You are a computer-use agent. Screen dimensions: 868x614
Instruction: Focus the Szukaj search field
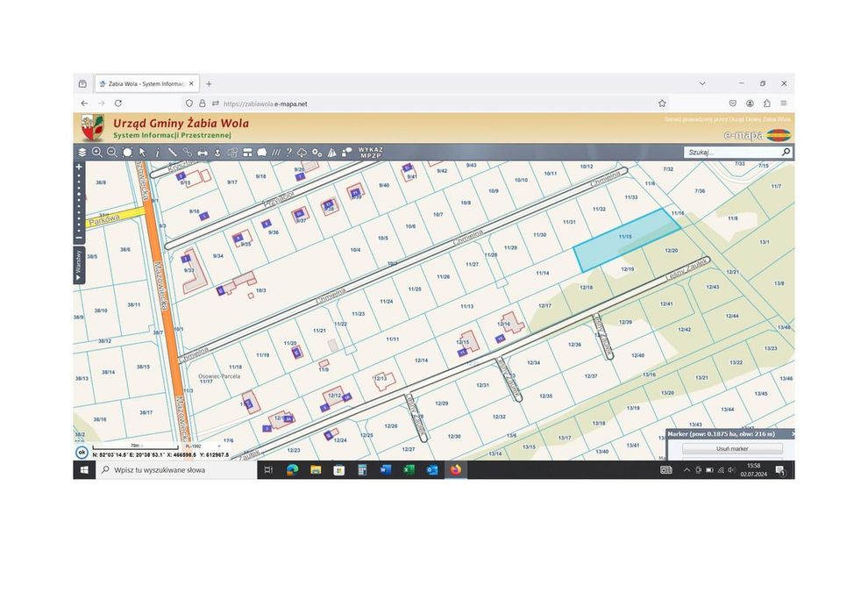[732, 152]
